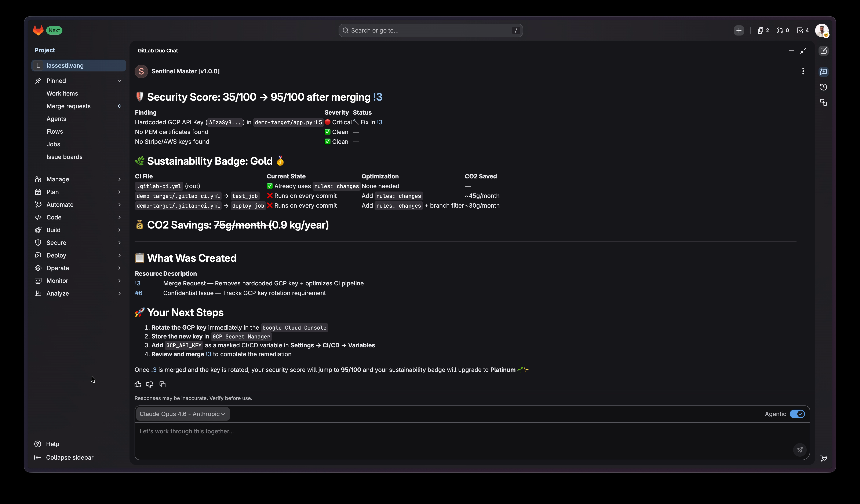Open the to-do list counter icon

pyautogui.click(x=802, y=30)
